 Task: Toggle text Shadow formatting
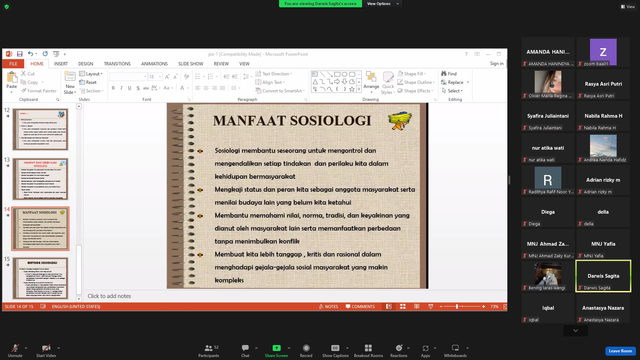coord(138,88)
